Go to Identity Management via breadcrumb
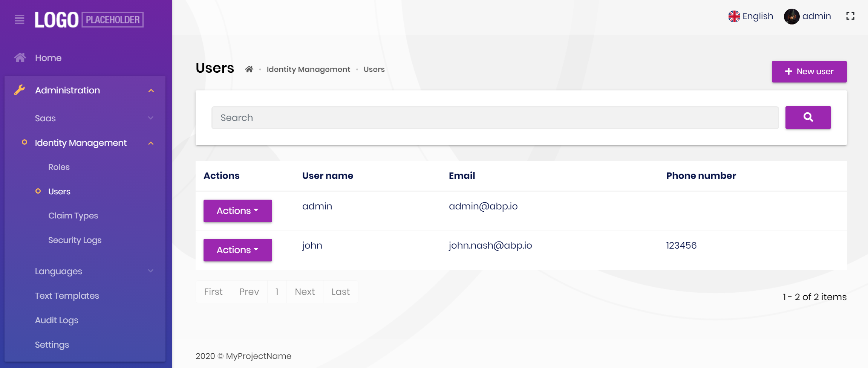The image size is (868, 368). tap(308, 69)
